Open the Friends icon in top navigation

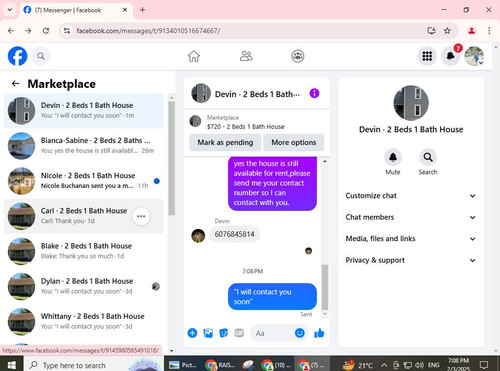[246, 56]
